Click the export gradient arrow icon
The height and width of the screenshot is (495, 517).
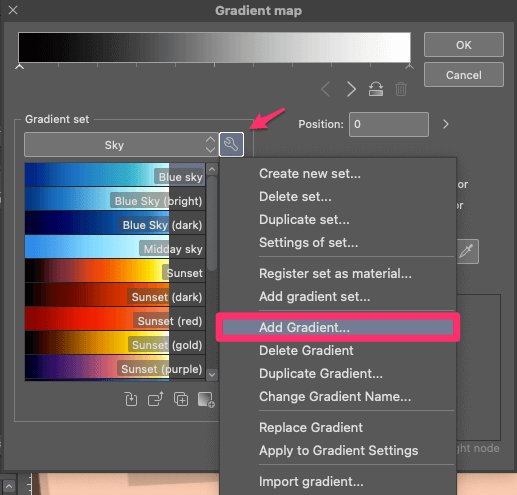pyautogui.click(x=156, y=399)
